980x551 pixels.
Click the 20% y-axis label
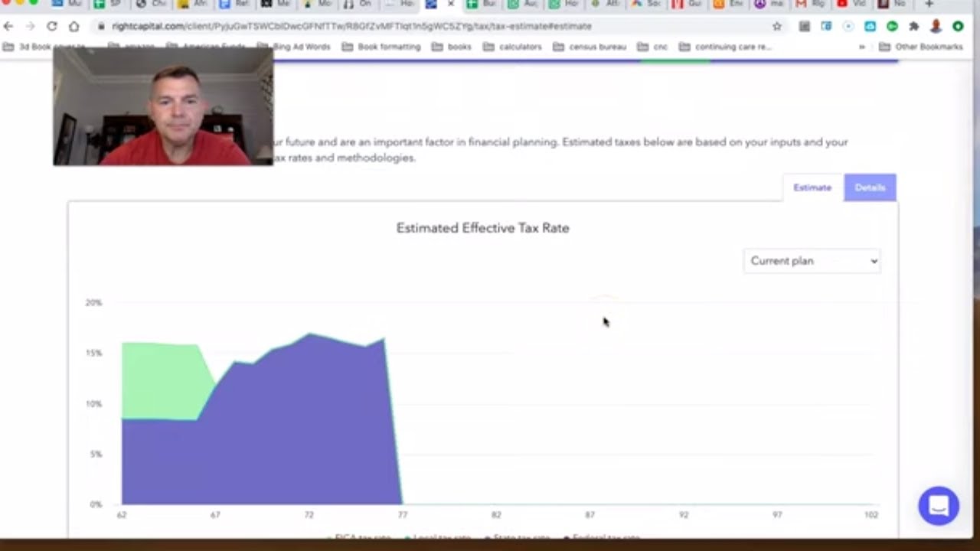click(93, 303)
